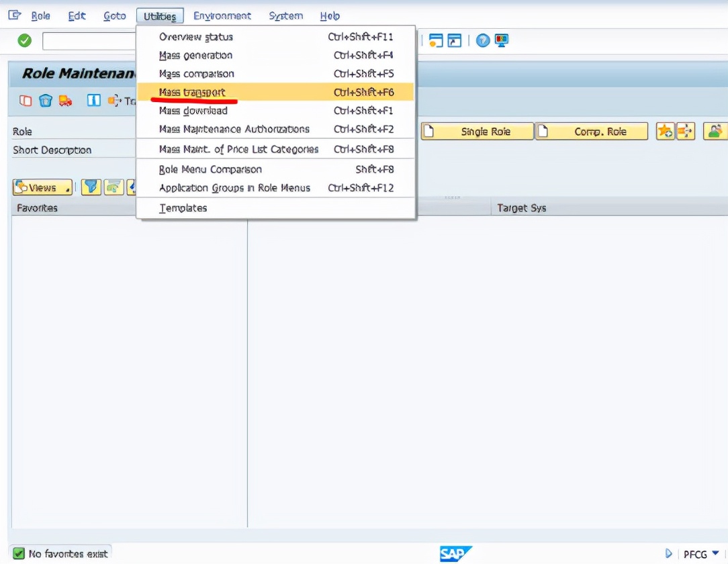The height and width of the screenshot is (564, 728).
Task: Click the new session monitor icon
Action: coord(501,39)
